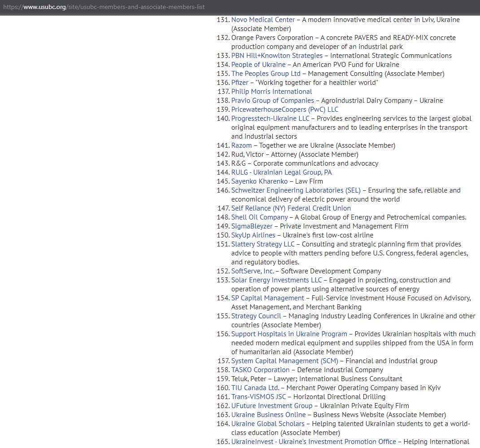Viewport: 480px width, 448px height.
Task: Open Support Hospitals in Ukraine Program link
Action: pyautogui.click(x=289, y=334)
